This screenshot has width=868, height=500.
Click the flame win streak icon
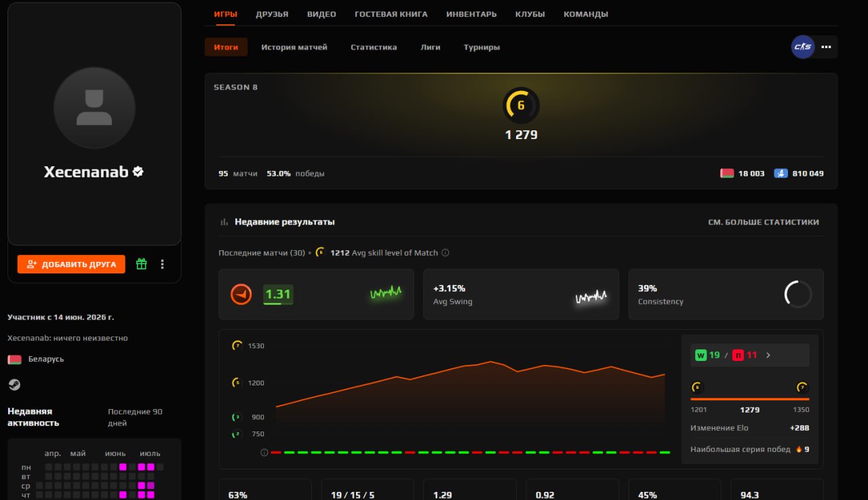pyautogui.click(x=799, y=449)
